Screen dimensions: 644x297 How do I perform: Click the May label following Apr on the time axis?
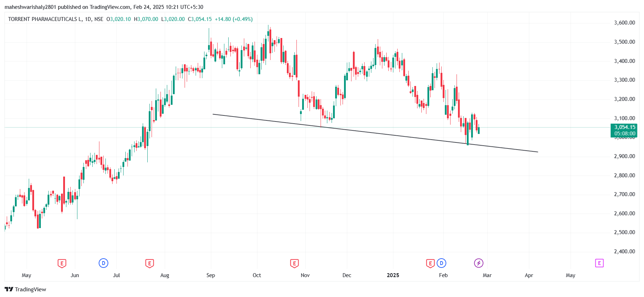pos(571,275)
